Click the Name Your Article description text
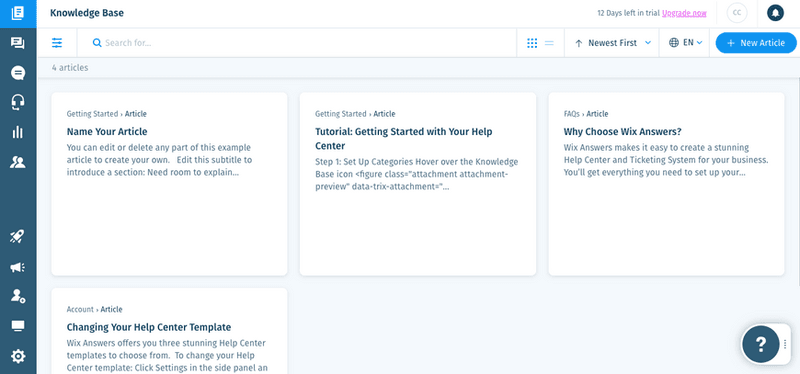The image size is (800, 374). tap(159, 160)
